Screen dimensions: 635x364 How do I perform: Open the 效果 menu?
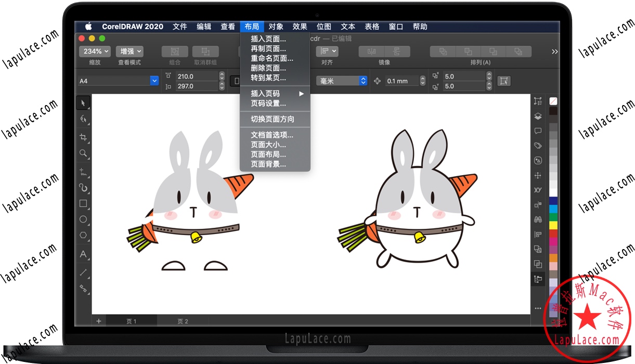[x=300, y=27]
